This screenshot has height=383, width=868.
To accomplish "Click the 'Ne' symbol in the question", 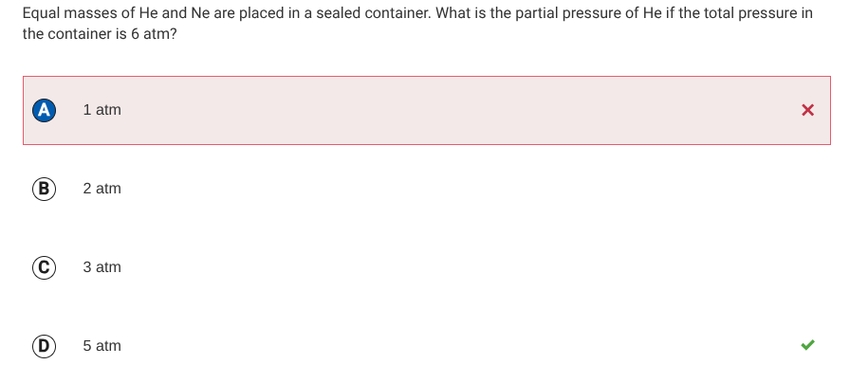I will 200,13.
